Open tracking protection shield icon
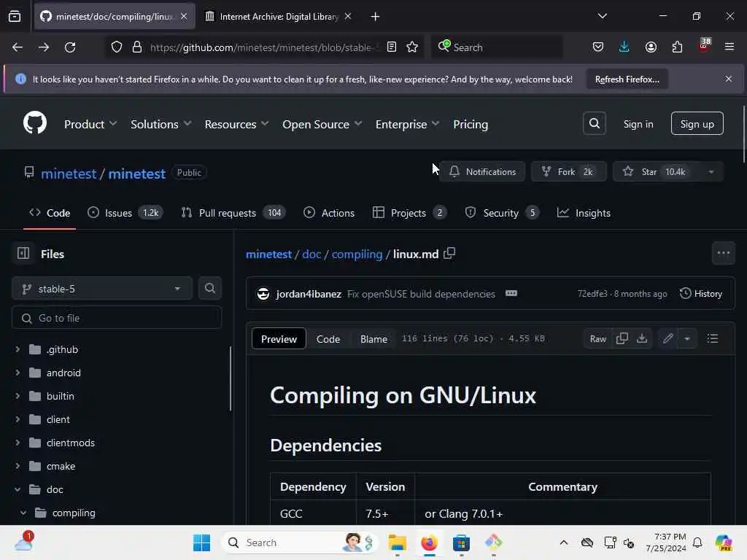This screenshot has width=747, height=560. click(x=116, y=47)
